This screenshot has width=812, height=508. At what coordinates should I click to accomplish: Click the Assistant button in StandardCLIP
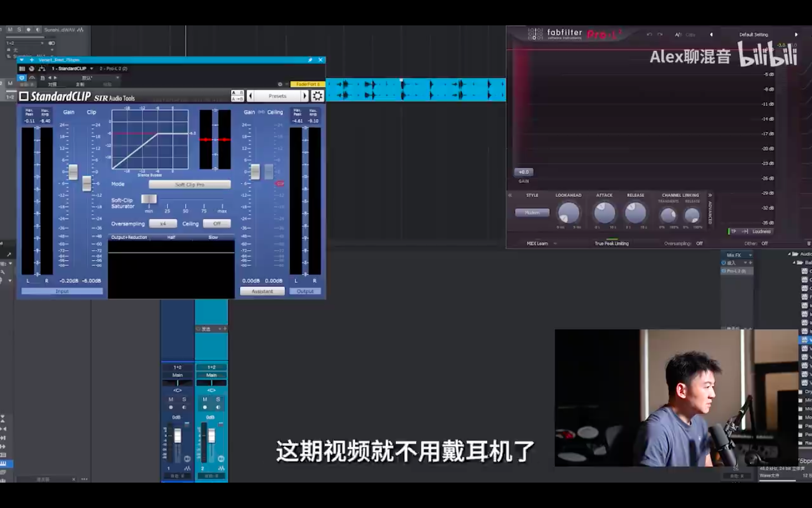pyautogui.click(x=262, y=291)
